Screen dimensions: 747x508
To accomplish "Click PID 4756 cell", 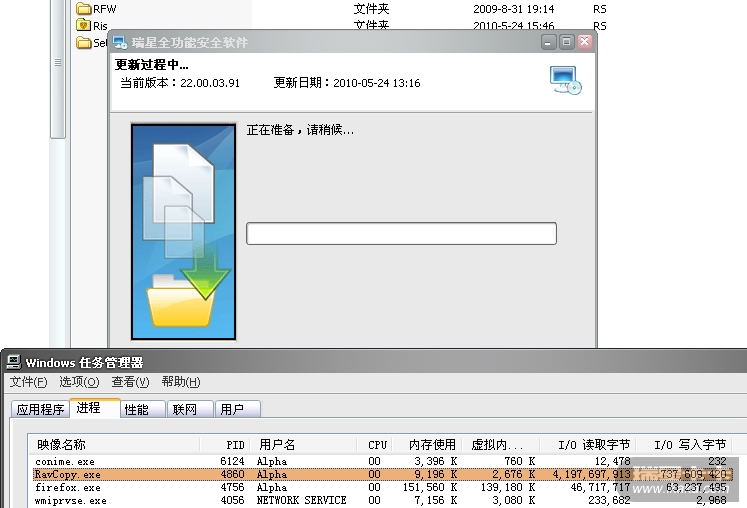I will (232, 487).
